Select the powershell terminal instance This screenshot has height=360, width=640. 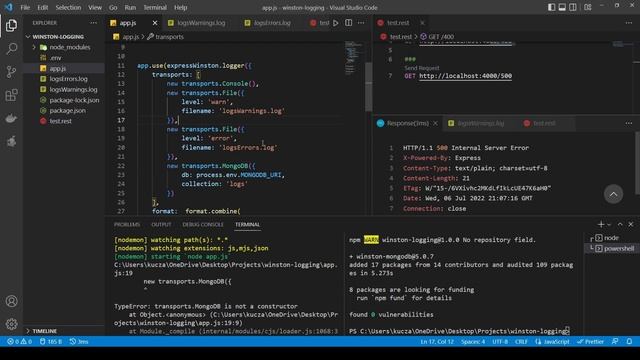pos(611,249)
